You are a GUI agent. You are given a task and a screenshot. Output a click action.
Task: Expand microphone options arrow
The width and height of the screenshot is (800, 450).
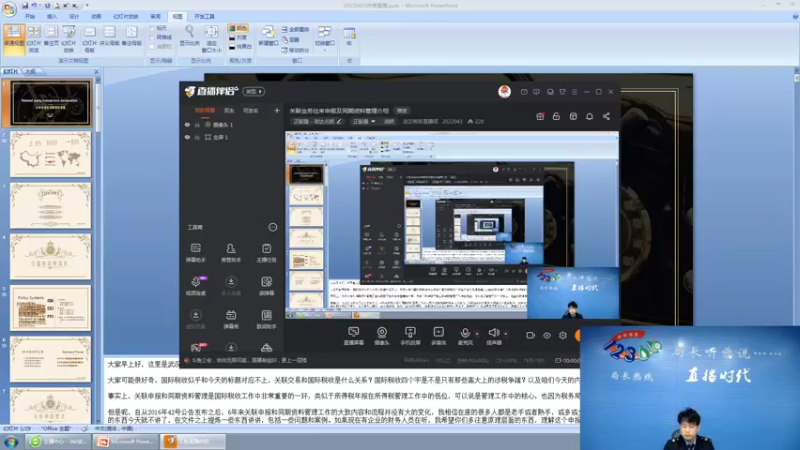tap(477, 334)
